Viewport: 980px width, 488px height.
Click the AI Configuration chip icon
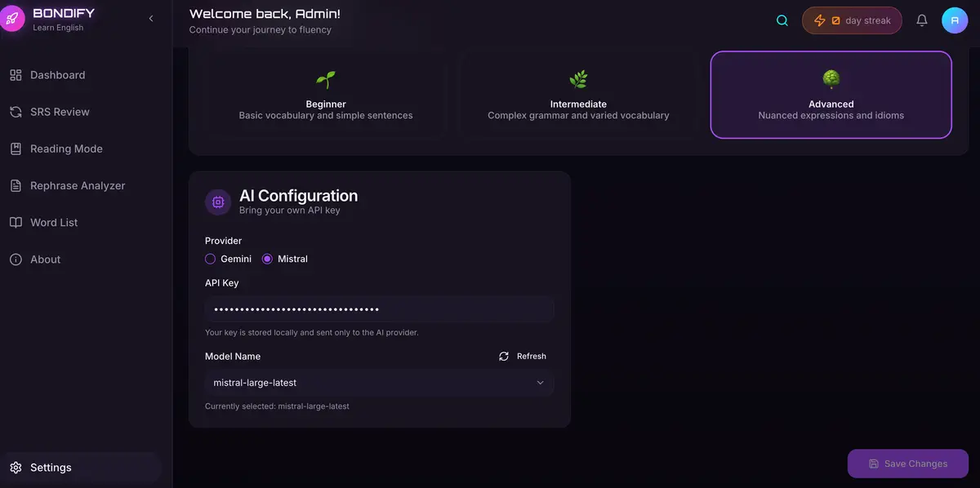(x=218, y=202)
